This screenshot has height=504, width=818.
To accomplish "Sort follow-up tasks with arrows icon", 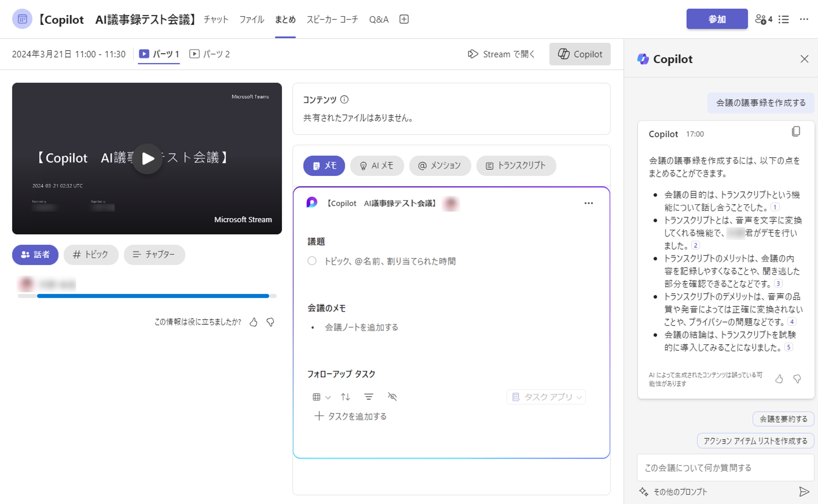I will pos(345,397).
